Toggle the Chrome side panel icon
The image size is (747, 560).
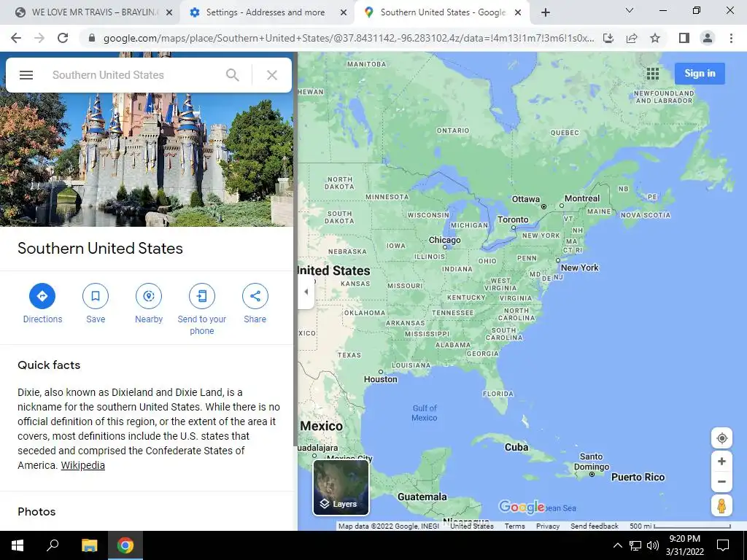(x=684, y=38)
